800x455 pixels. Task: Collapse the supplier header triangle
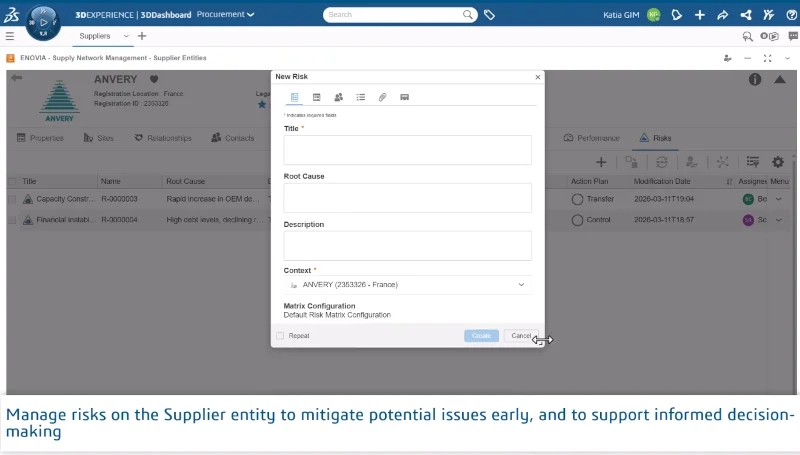click(x=780, y=80)
